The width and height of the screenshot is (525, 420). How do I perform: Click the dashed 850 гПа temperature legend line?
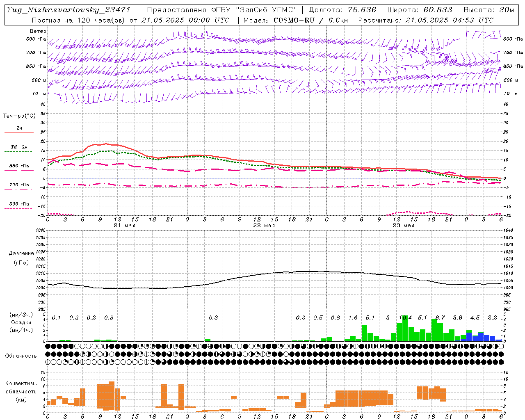tap(19, 170)
